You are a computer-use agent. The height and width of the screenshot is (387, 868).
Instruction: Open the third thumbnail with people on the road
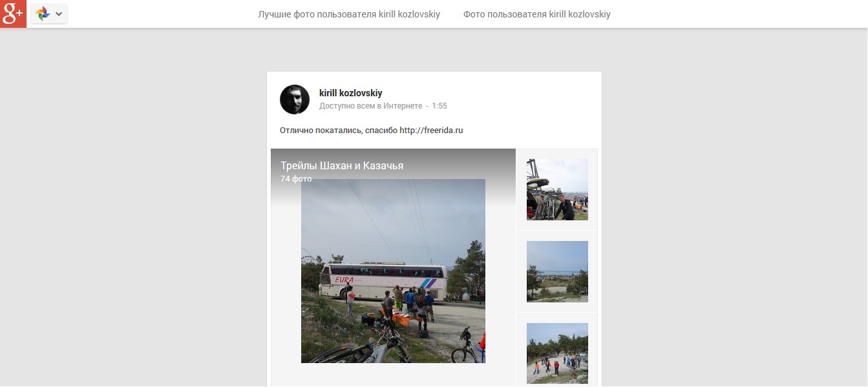[x=557, y=353]
